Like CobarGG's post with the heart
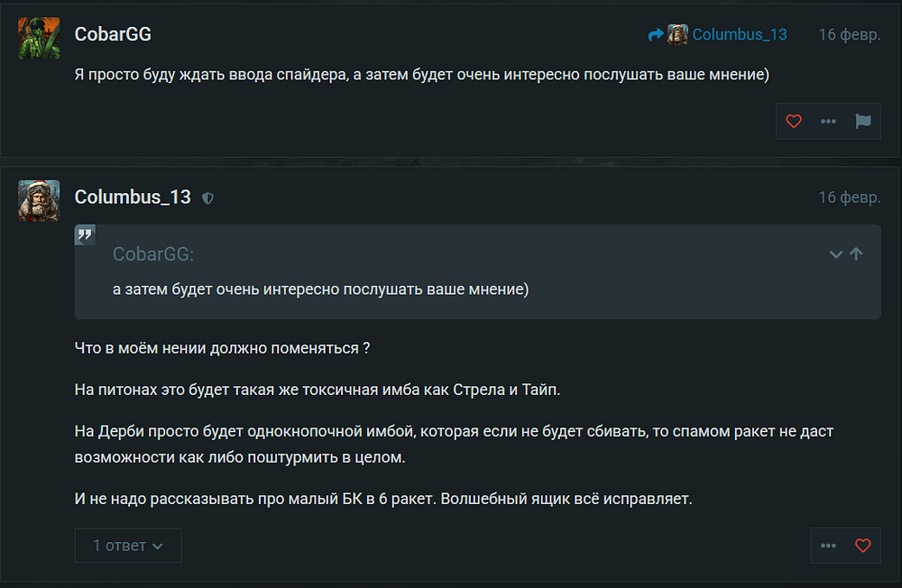902x588 pixels. [x=794, y=122]
